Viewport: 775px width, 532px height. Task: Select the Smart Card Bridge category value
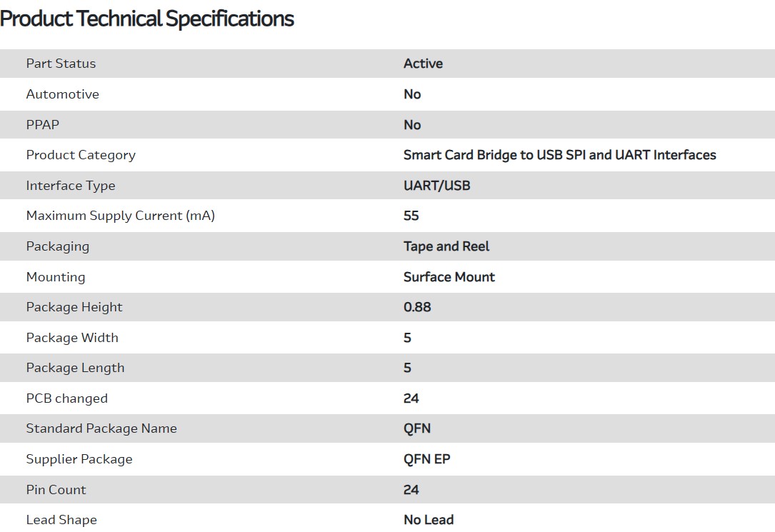(559, 155)
